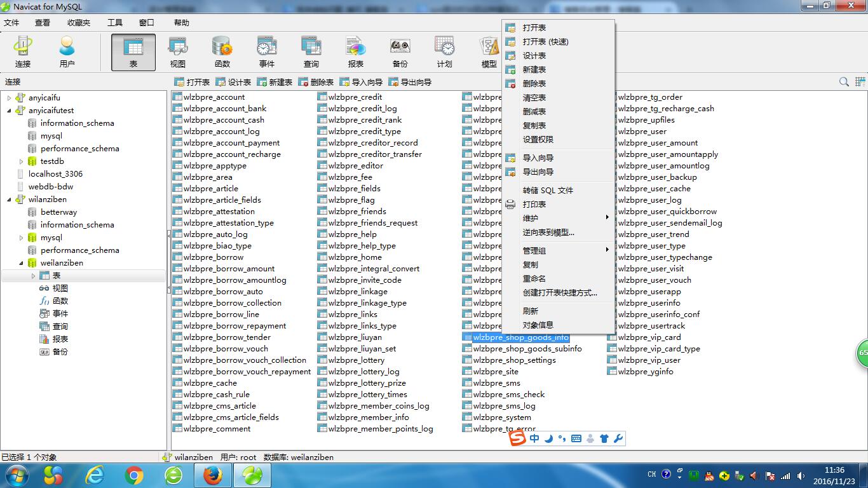Open the Windows Start button

click(x=17, y=475)
